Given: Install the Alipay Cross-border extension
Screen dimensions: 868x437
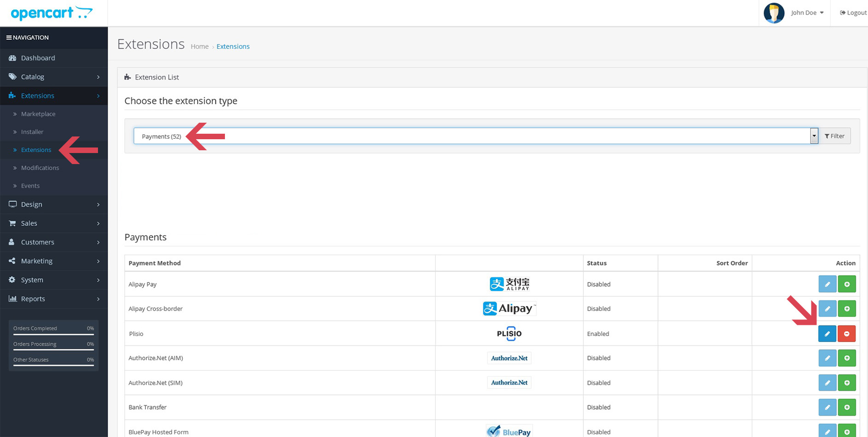Looking at the screenshot, I should tap(847, 309).
